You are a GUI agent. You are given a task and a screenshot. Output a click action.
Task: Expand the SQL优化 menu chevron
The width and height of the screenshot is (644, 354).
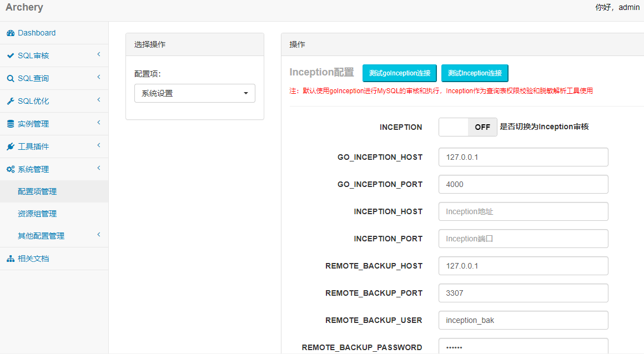[x=99, y=100]
